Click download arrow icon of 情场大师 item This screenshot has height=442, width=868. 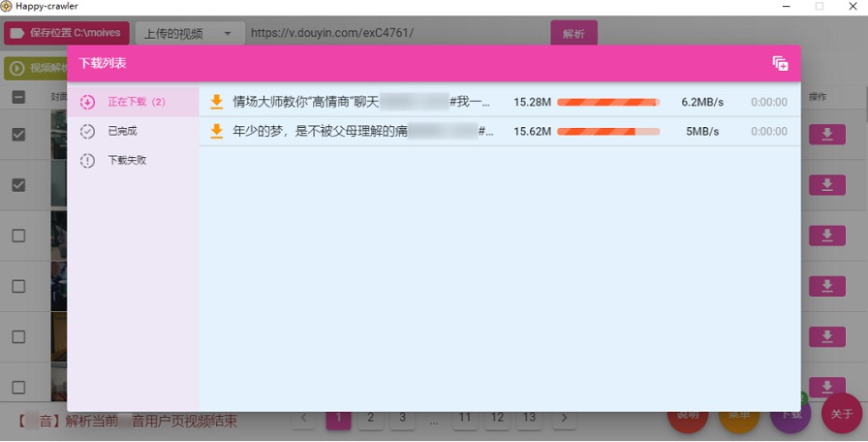click(216, 102)
